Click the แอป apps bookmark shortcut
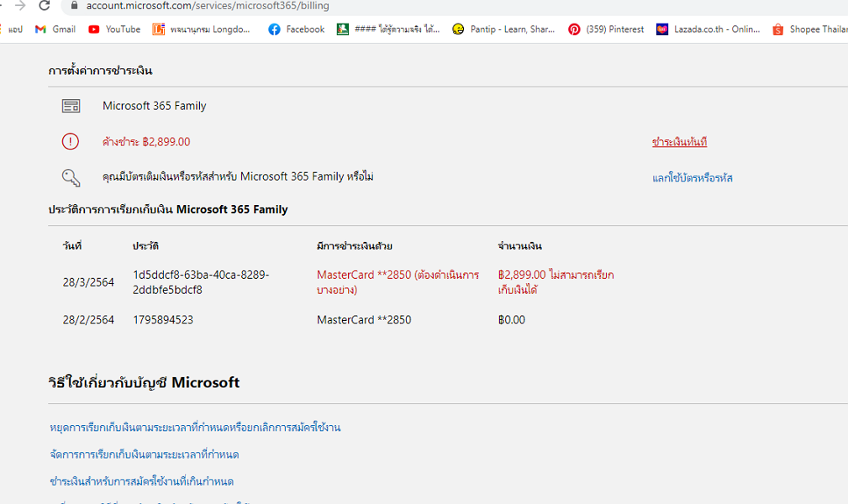 [x=15, y=29]
